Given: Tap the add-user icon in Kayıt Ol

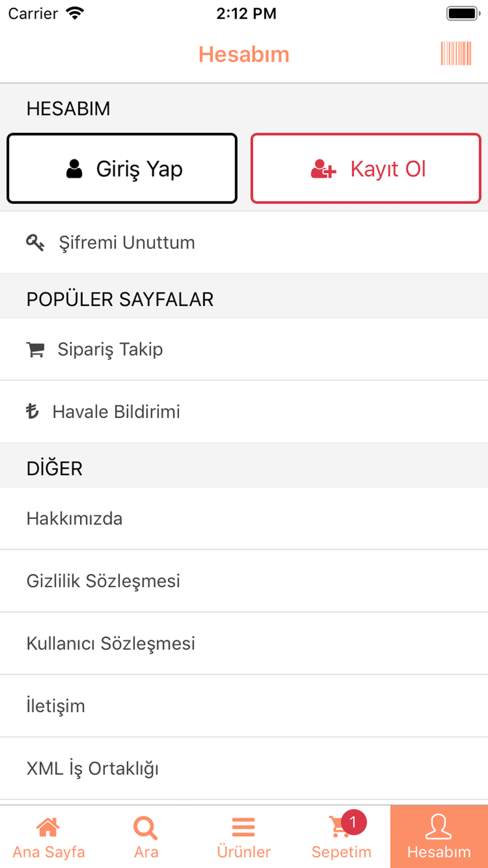Looking at the screenshot, I should tap(324, 169).
